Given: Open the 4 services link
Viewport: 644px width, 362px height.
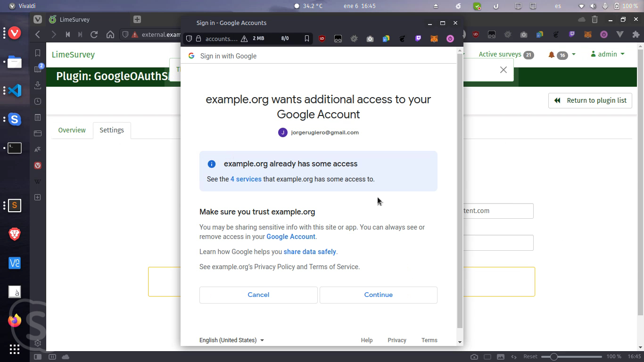Looking at the screenshot, I should [246, 179].
